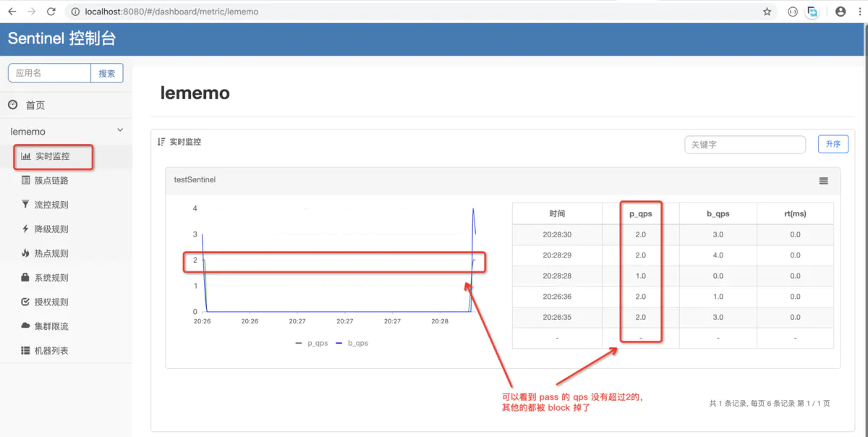This screenshot has width=868, height=437.
Task: Open Chrome's three-dot menu
Action: pos(859,12)
